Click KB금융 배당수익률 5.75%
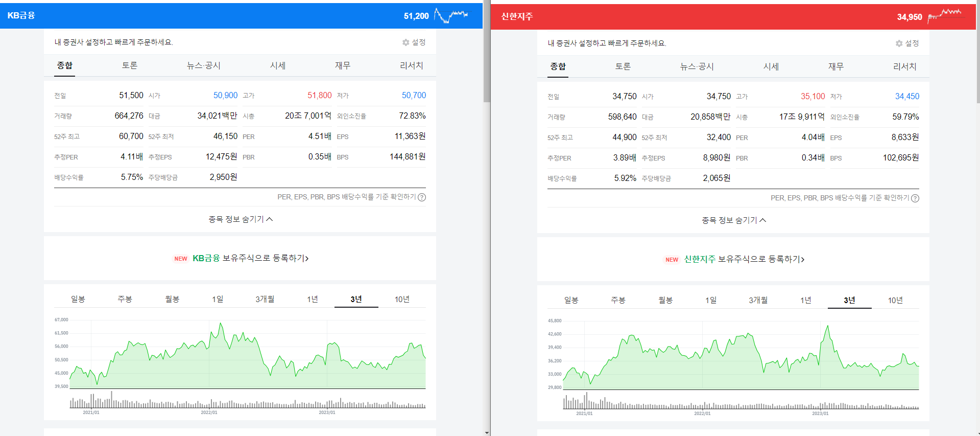 [x=132, y=177]
